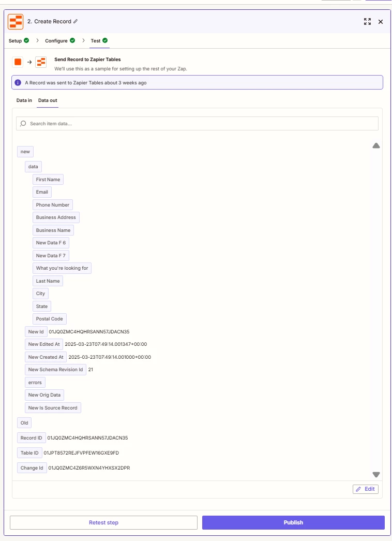Collapse the 'data' tree node
This screenshot has height=541, width=392.
pyautogui.click(x=33, y=167)
